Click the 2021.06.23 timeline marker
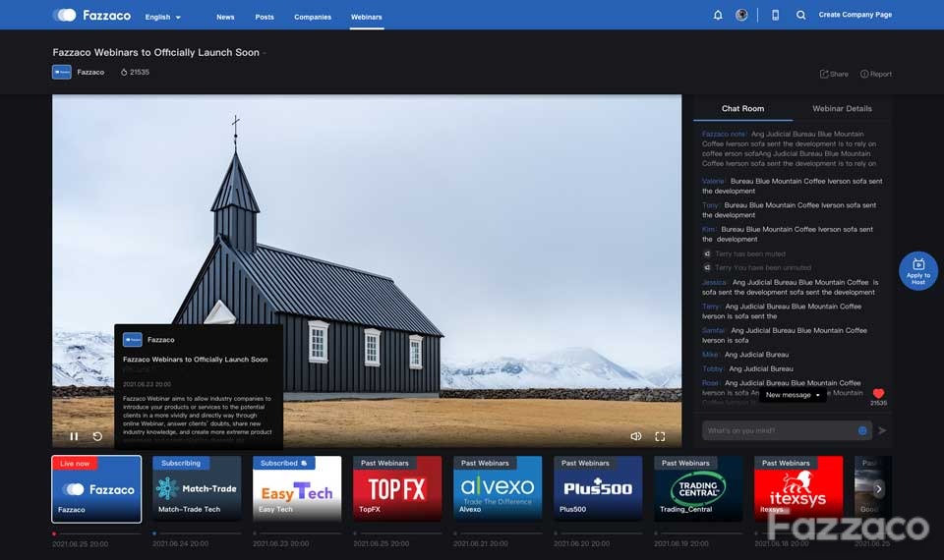 point(255,533)
